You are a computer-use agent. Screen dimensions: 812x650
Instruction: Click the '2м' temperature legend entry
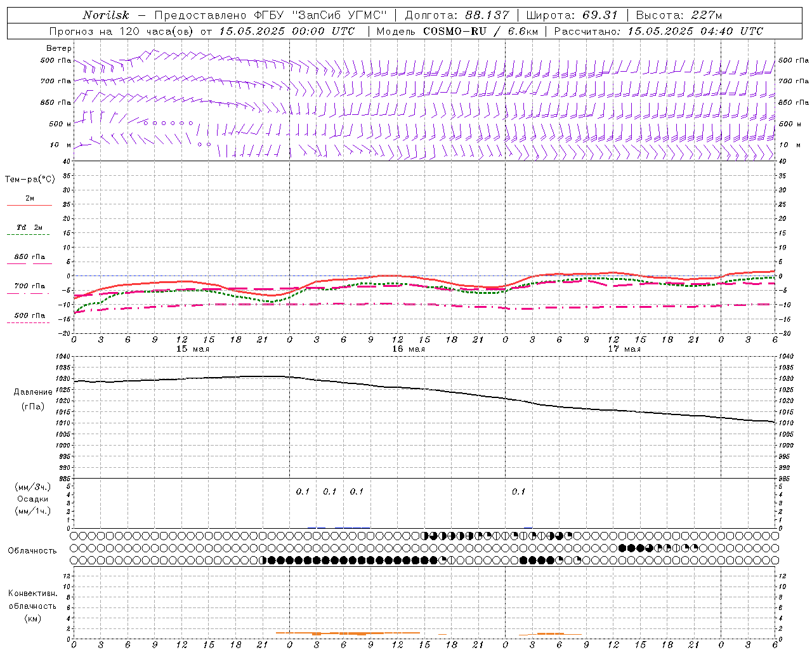click(30, 199)
